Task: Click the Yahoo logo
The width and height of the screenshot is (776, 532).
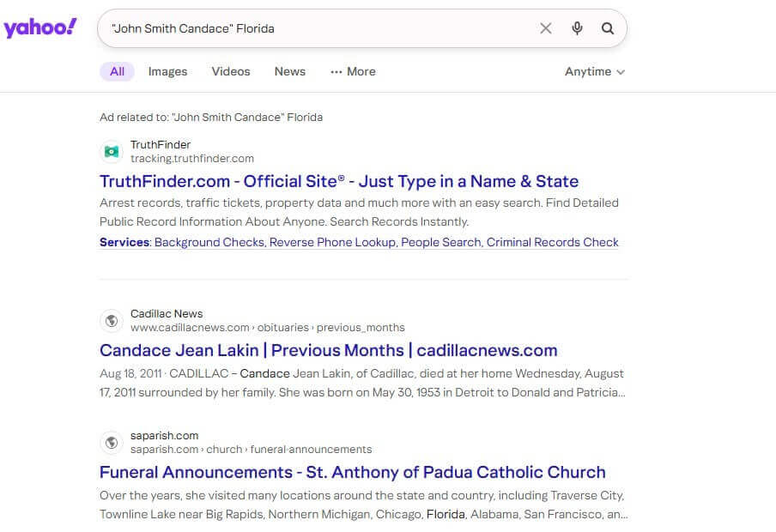Action: [40, 27]
